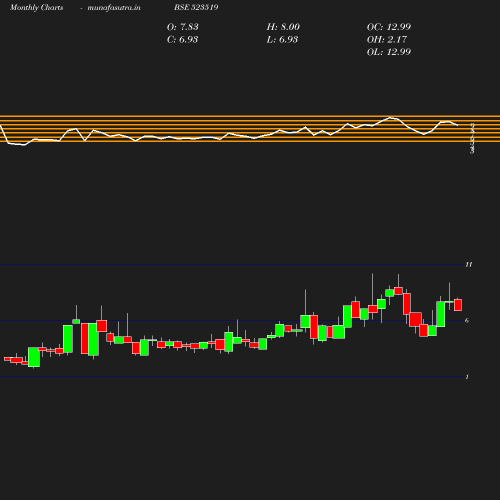Click the peak of the white indicator line

(x=390, y=118)
